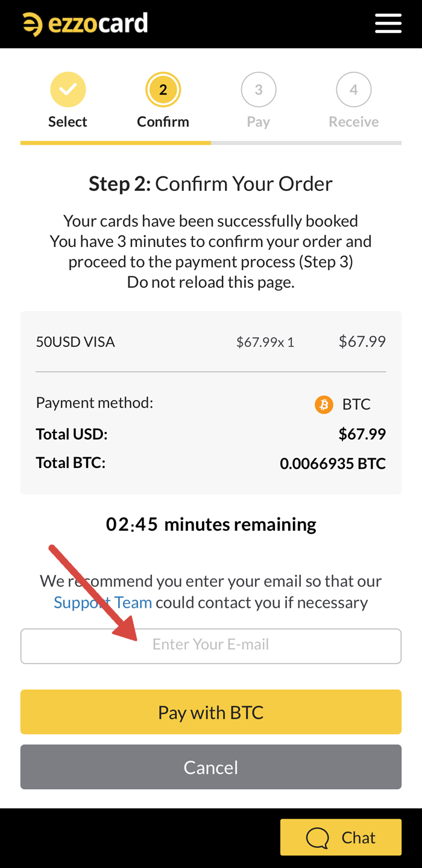Open the Support Team link
Viewport: 422px width, 868px height.
(x=102, y=602)
